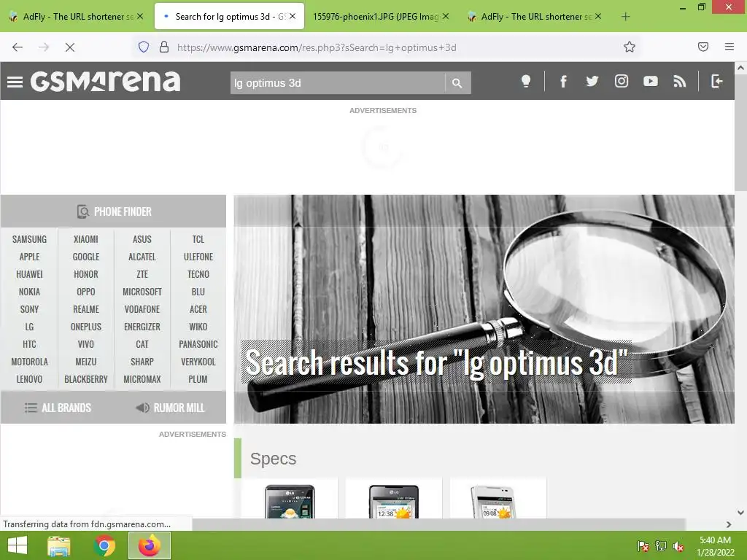
Task: Open All Brands list
Action: click(x=58, y=408)
